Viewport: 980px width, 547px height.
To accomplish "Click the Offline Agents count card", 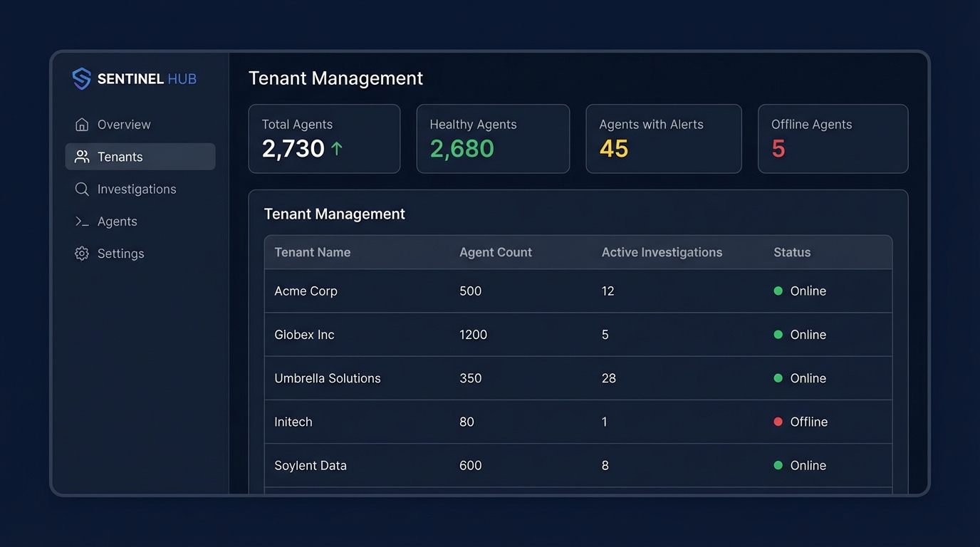I will pos(833,138).
